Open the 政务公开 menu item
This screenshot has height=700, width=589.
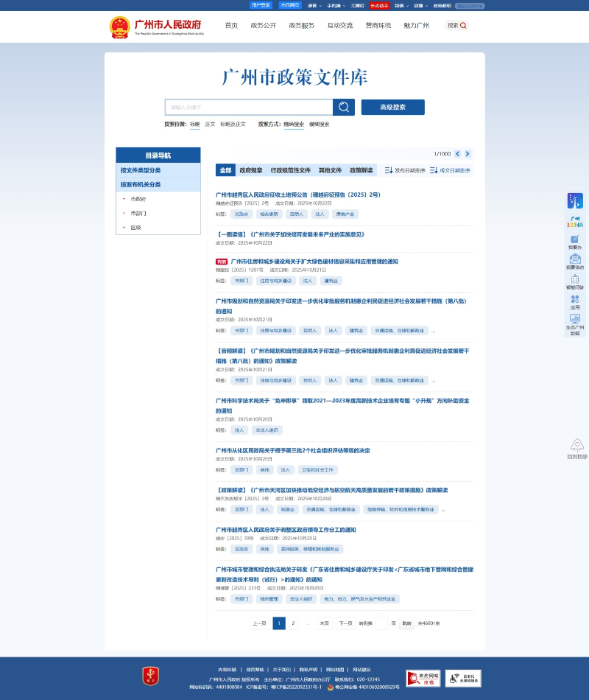pyautogui.click(x=261, y=25)
